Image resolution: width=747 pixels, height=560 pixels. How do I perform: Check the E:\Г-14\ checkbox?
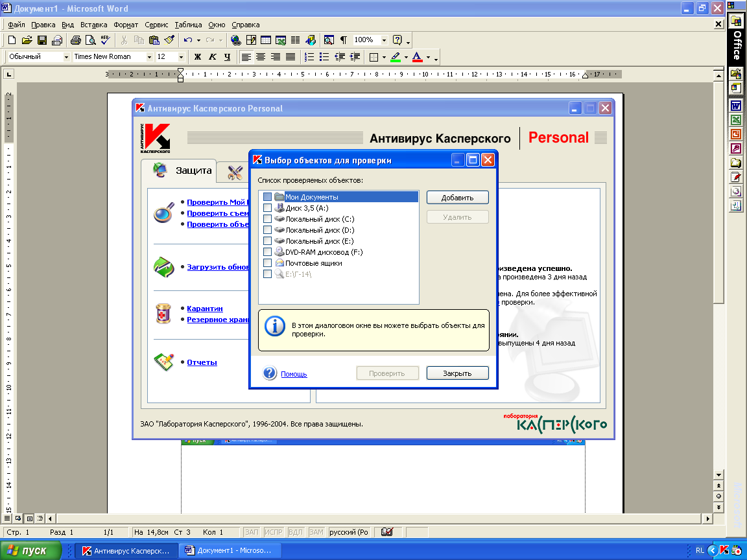pyautogui.click(x=267, y=274)
